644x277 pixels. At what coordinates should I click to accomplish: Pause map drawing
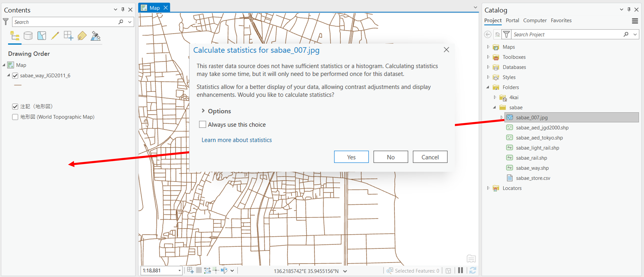click(460, 270)
